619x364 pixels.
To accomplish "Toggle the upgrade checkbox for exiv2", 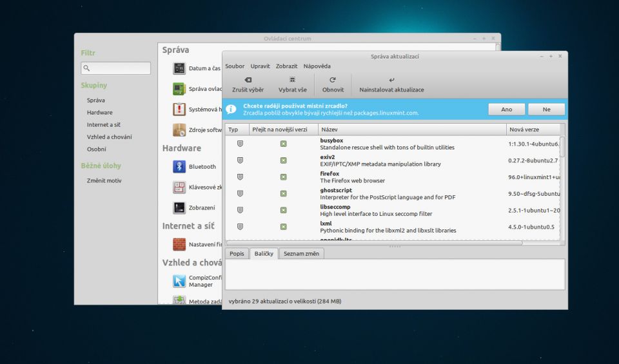I will tap(284, 160).
